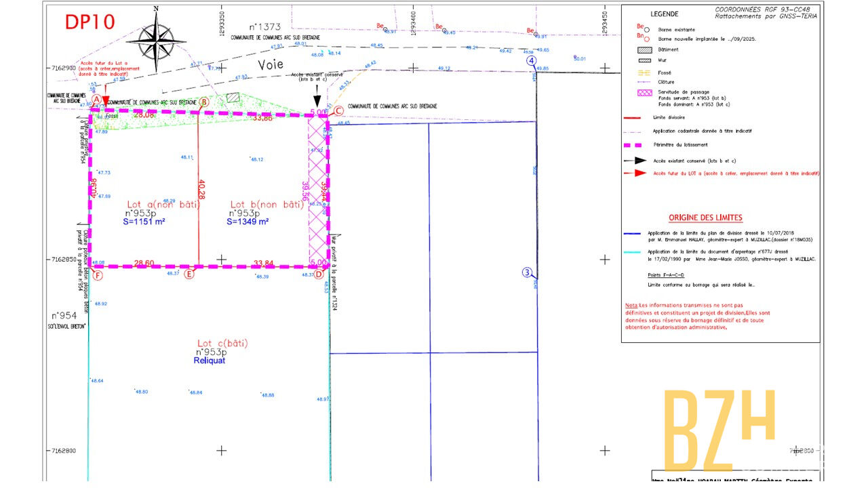Click boundary point marker B

203,101
